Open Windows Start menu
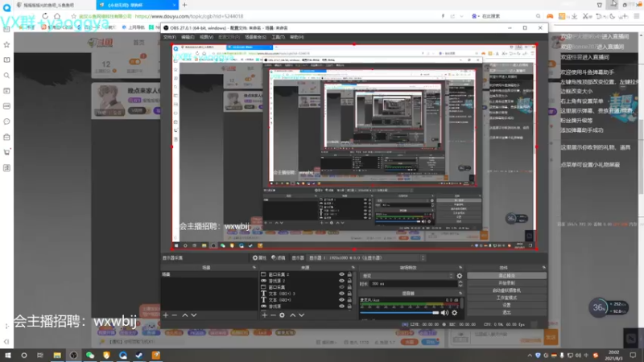 7,356
